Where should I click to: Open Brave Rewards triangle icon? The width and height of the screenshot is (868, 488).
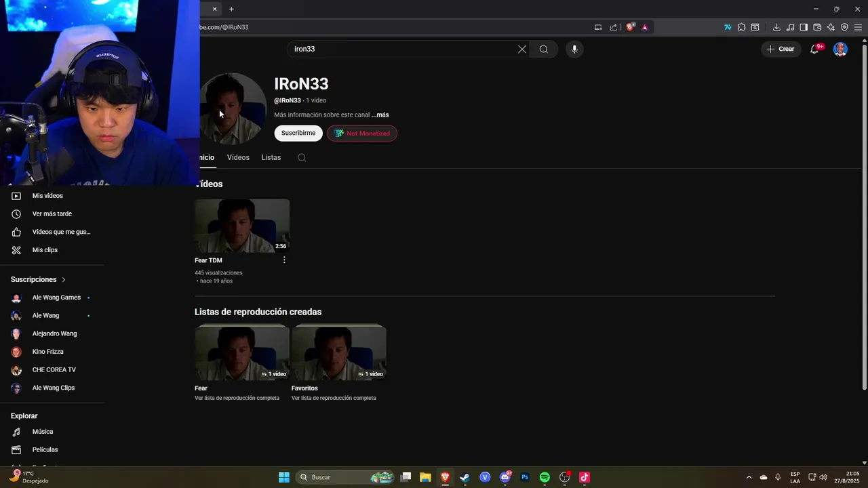(645, 27)
